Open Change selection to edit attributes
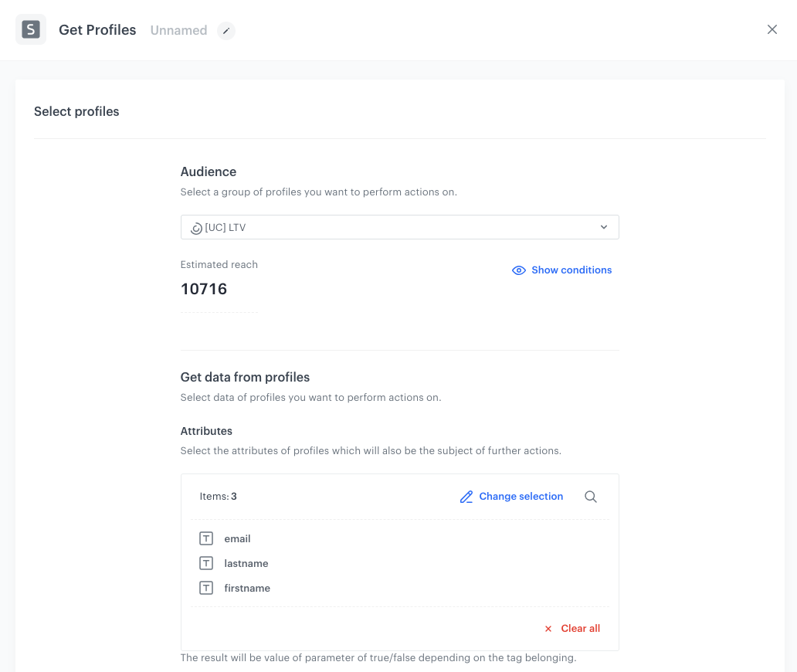The image size is (797, 672). (x=521, y=497)
